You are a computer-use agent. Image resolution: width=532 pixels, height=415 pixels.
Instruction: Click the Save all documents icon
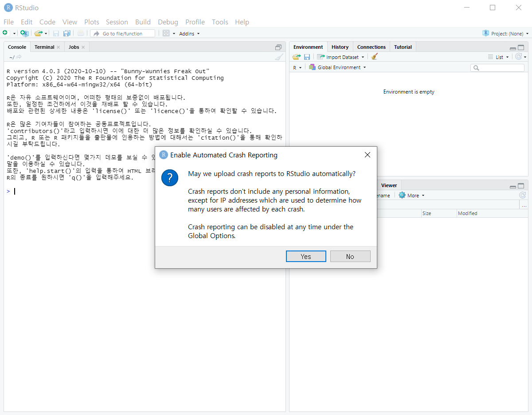[67, 33]
